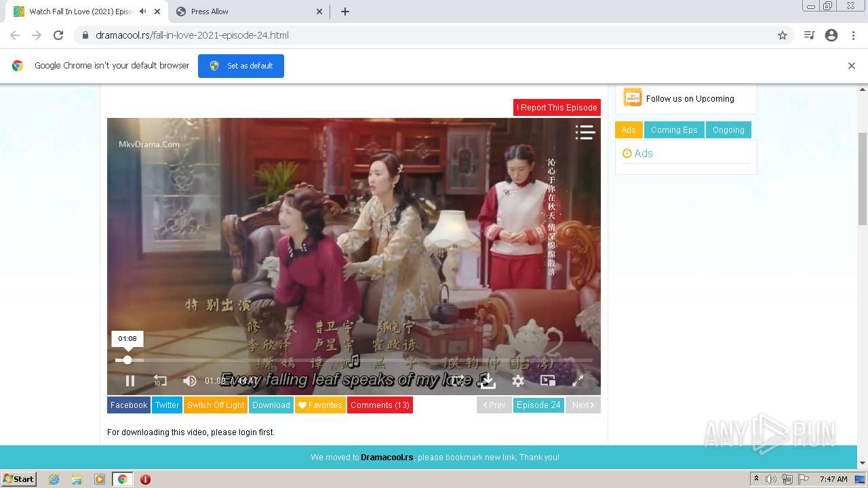Click the video download icon
The width and height of the screenshot is (868, 488).
click(488, 381)
